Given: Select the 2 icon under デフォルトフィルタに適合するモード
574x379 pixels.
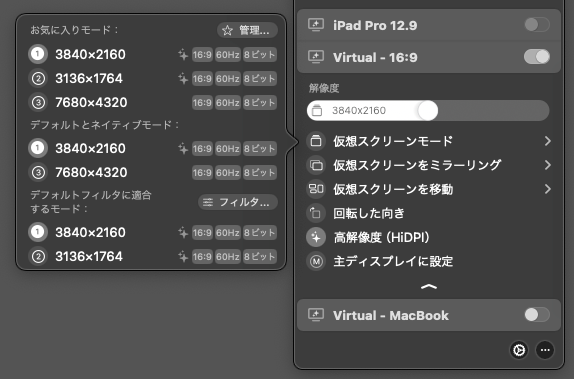Looking at the screenshot, I should [x=38, y=256].
